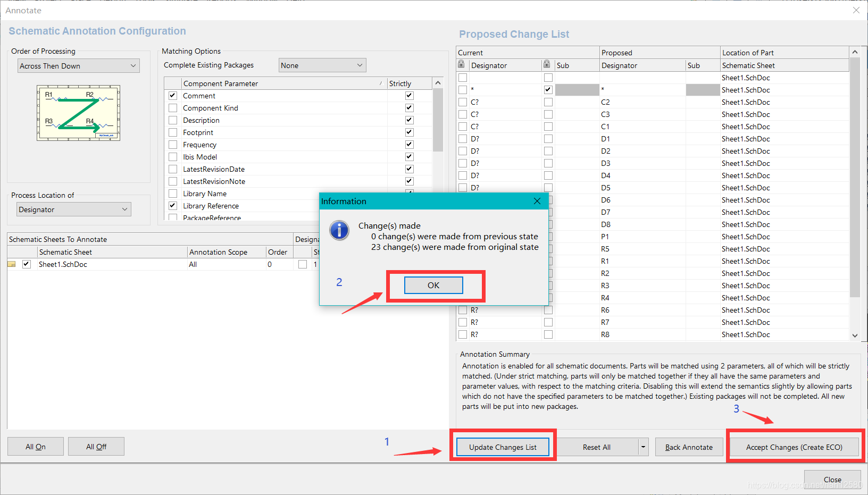Viewport: 868px width, 495px height.
Task: Click the lock icon beside Designator header
Action: 461,65
